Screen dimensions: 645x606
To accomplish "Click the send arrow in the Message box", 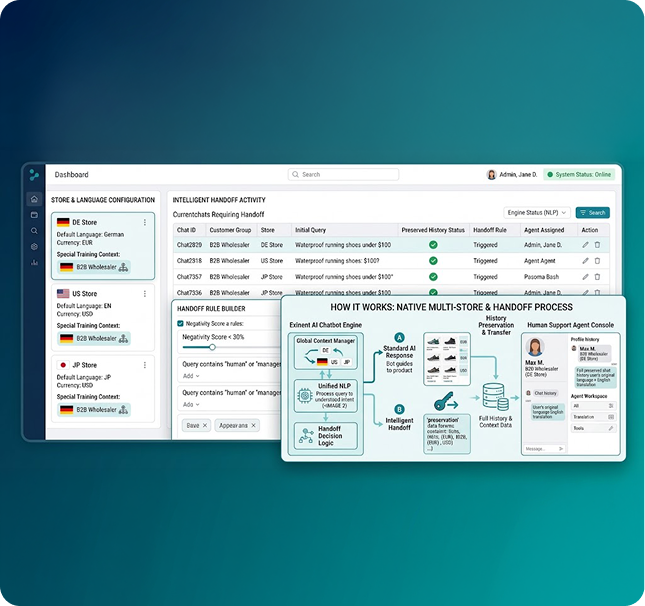I will tap(561, 449).
